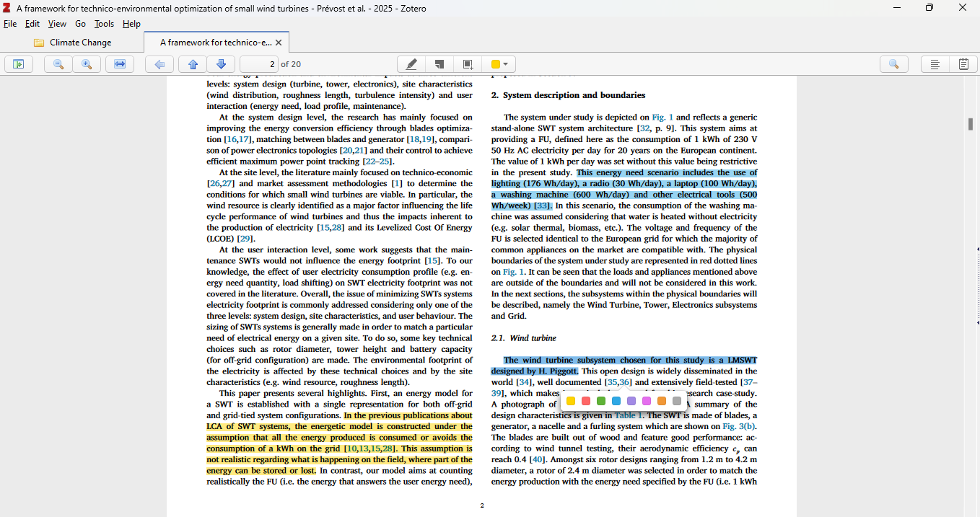Open citation reference [40]
The image size is (980, 517).
(536, 459)
